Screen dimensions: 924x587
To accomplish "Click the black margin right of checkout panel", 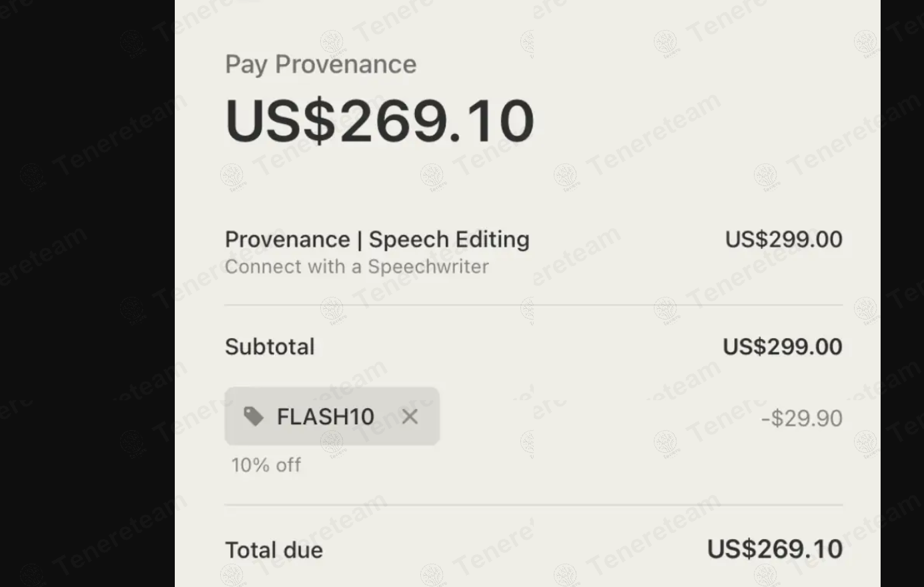I will [x=902, y=293].
